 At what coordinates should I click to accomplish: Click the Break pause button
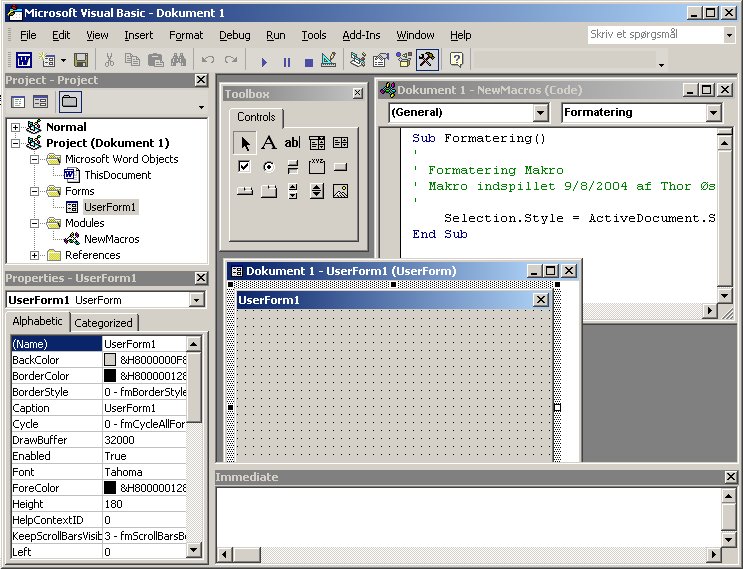coord(287,62)
